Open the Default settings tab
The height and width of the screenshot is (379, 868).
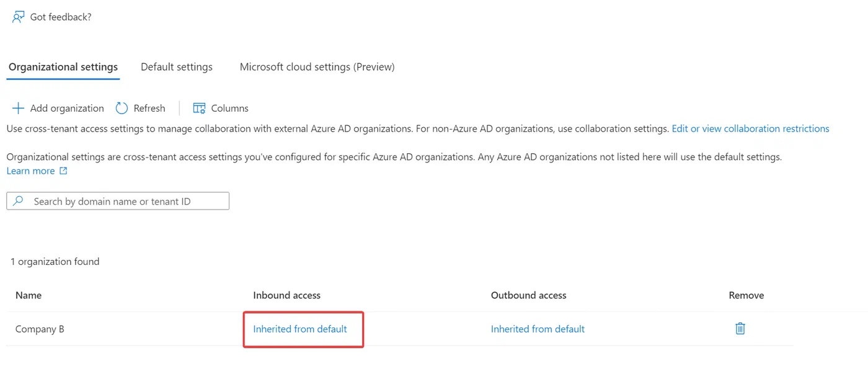point(177,67)
